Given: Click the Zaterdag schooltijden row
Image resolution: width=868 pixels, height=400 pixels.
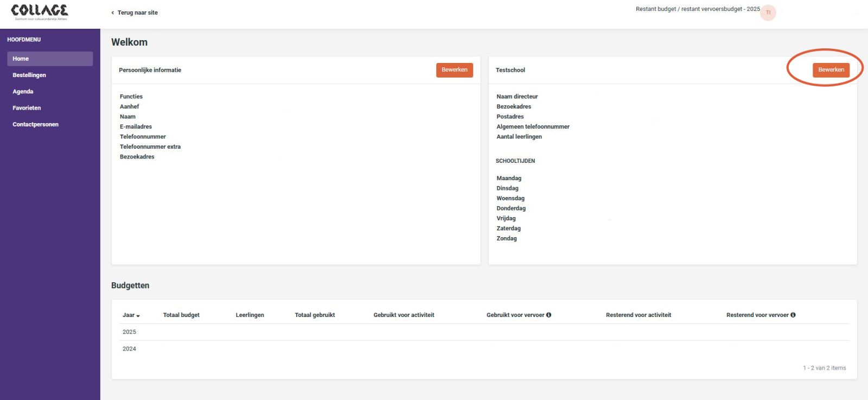Looking at the screenshot, I should pos(508,228).
